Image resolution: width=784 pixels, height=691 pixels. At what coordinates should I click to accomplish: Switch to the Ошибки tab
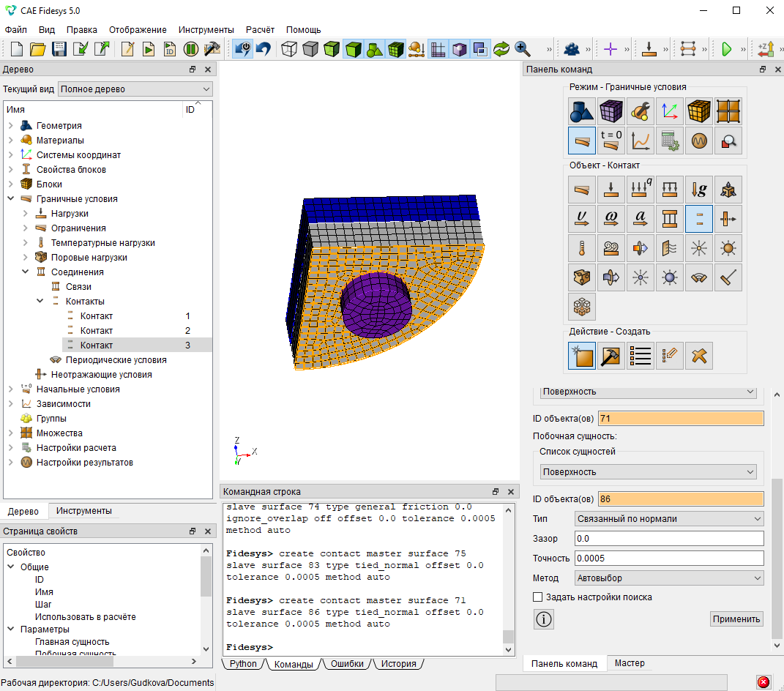pyautogui.click(x=347, y=663)
